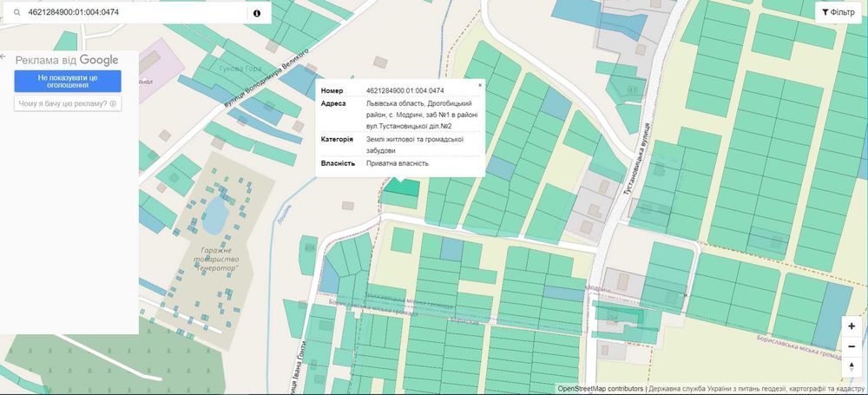Click the blue pond in Генератор garage area

(x=214, y=215)
